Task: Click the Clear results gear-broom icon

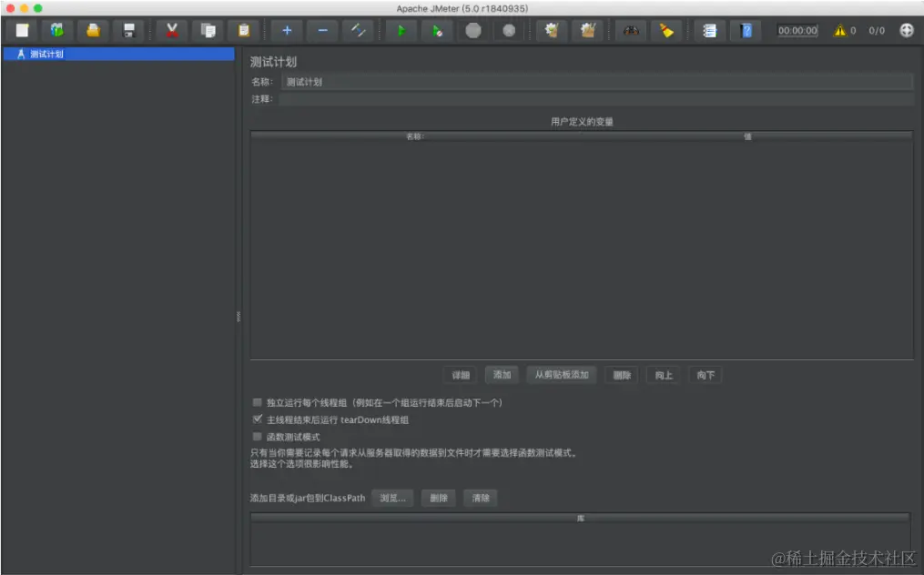Action: pyautogui.click(x=553, y=30)
